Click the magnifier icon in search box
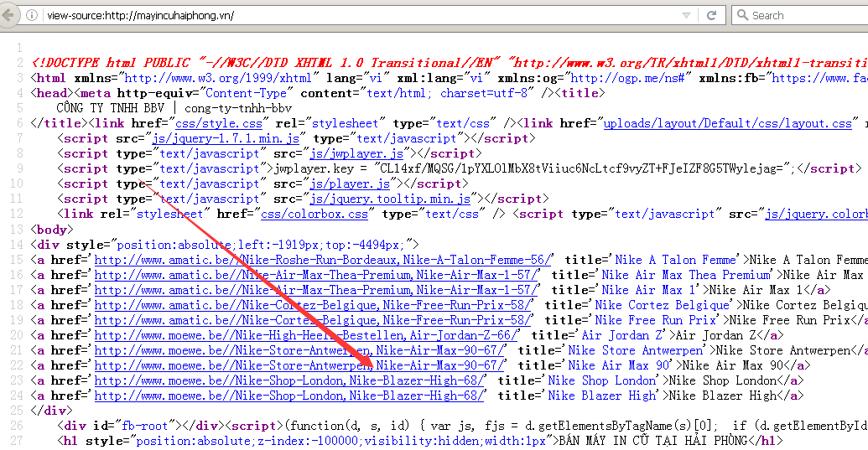Viewport: 868px width, 450px height. coord(742,15)
